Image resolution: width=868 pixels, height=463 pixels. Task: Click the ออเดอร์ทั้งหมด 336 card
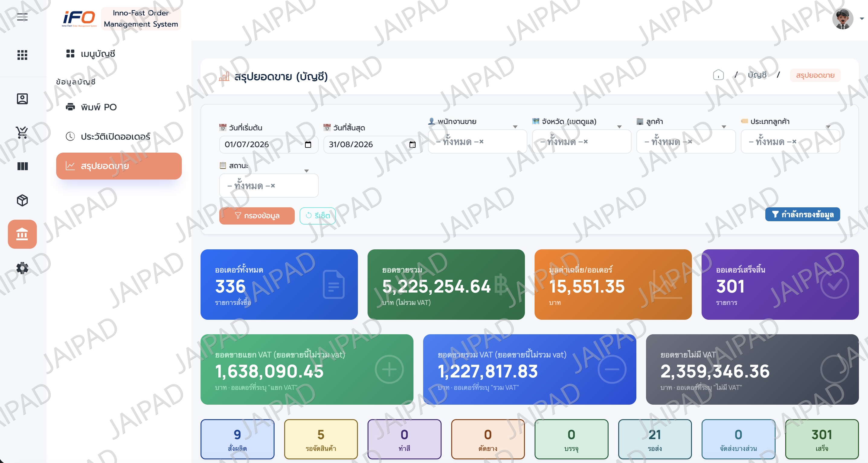279,285
